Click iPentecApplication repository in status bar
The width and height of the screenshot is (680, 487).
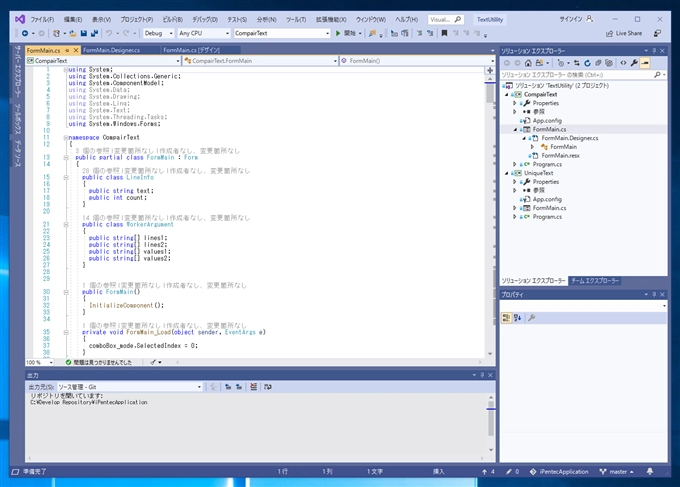coord(559,471)
